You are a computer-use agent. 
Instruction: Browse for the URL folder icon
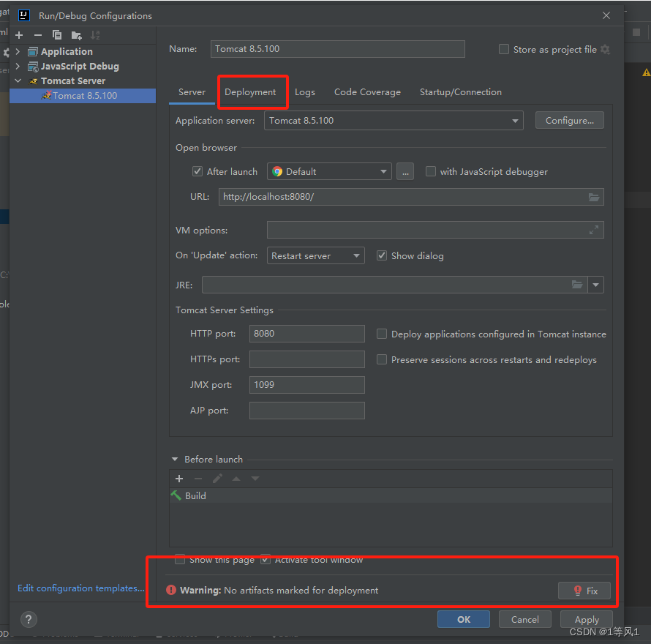pyautogui.click(x=594, y=197)
